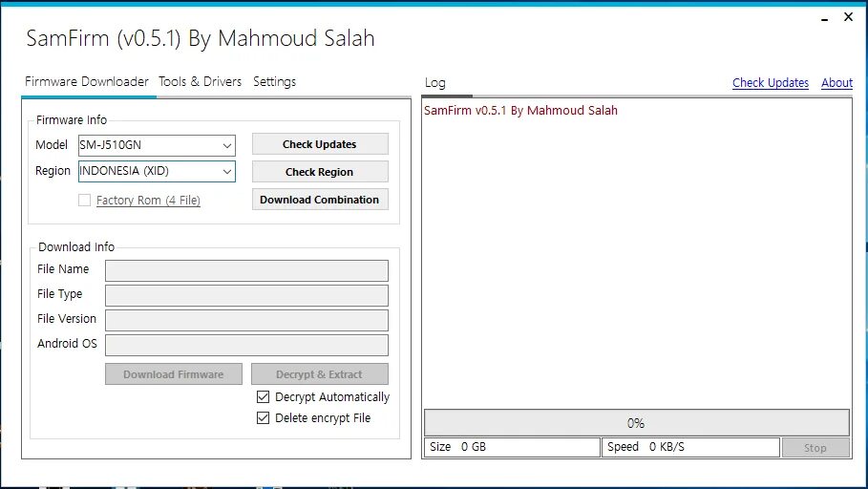Open the About link

click(x=837, y=83)
